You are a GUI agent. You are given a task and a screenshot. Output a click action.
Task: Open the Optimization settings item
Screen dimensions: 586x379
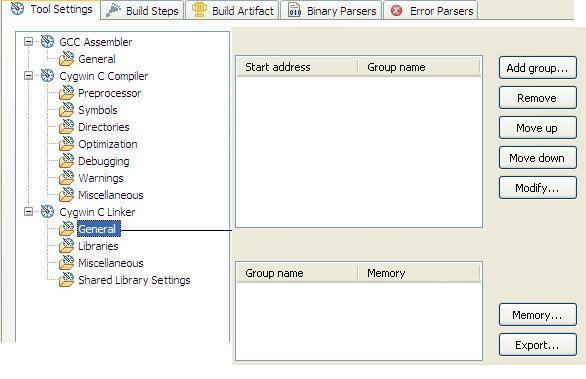[108, 144]
